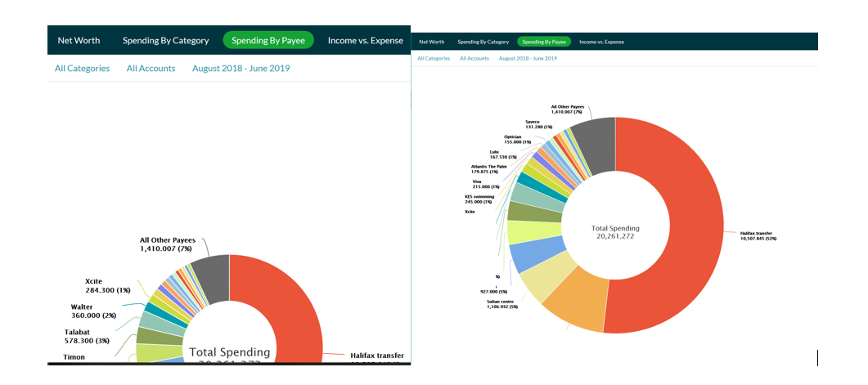This screenshot has width=868, height=385.
Task: Click Xcite 284.300 label in left chart
Action: tap(108, 285)
